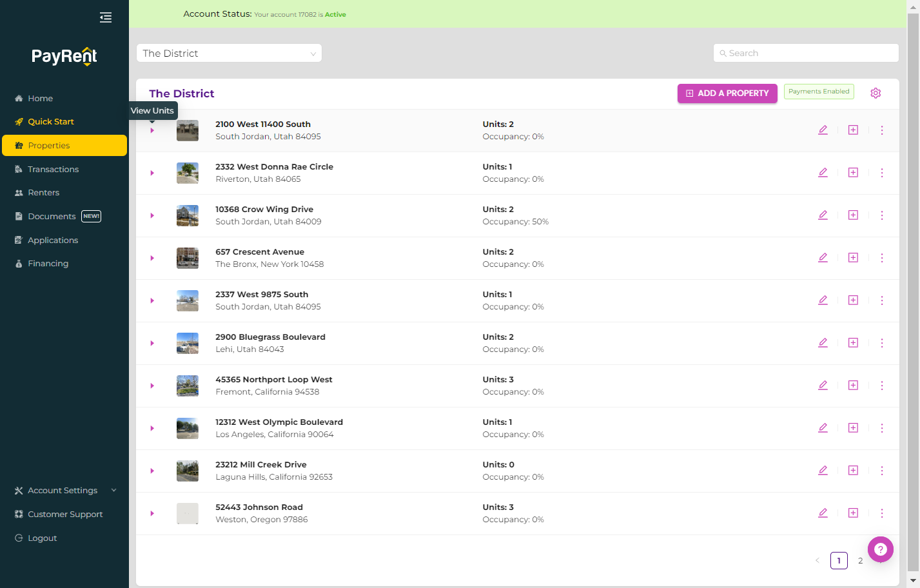
Task: Collapse the sidebar menu icon
Action: [x=106, y=17]
